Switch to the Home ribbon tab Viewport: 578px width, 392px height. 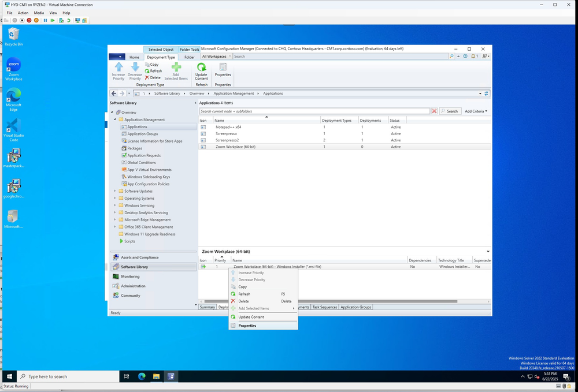pyautogui.click(x=134, y=57)
